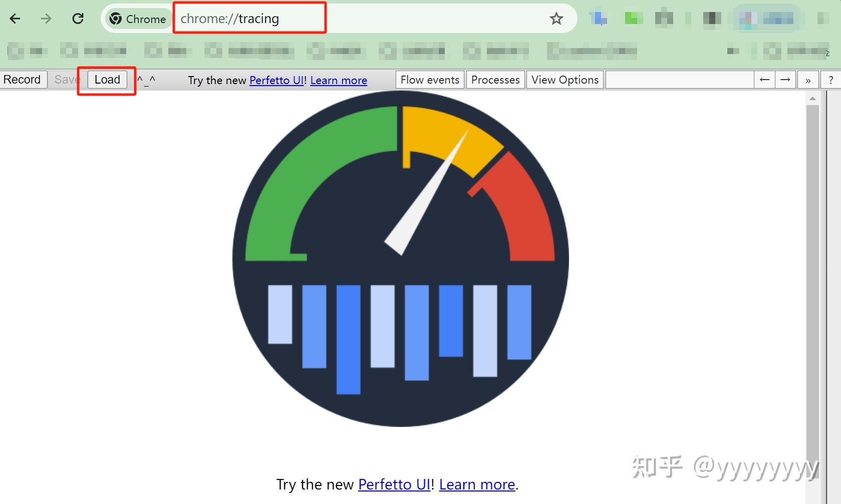Click the browser forward arrow

(x=46, y=19)
